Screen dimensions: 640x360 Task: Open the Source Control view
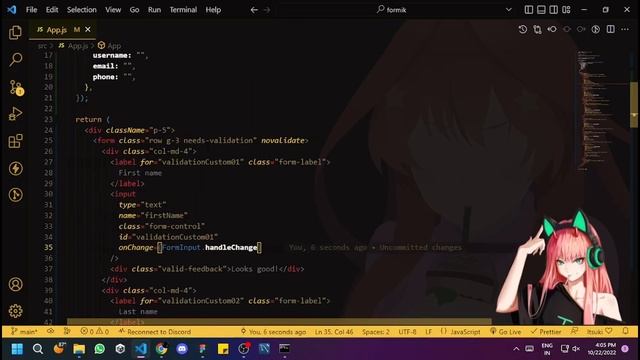tap(16, 87)
